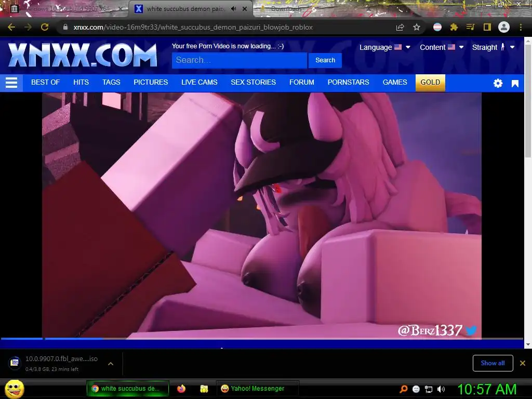
Task: Open site settings gear icon
Action: [498, 83]
